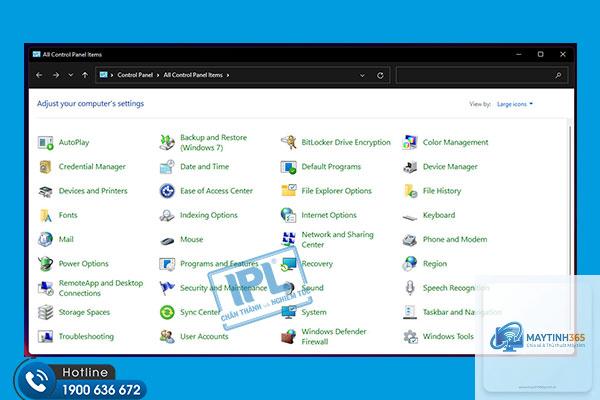Go forward with the Forward arrow

tap(56, 75)
